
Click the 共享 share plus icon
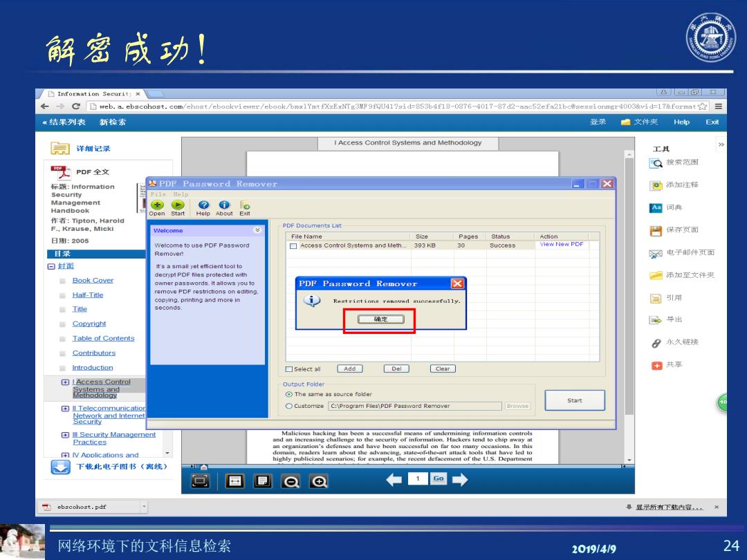click(656, 365)
